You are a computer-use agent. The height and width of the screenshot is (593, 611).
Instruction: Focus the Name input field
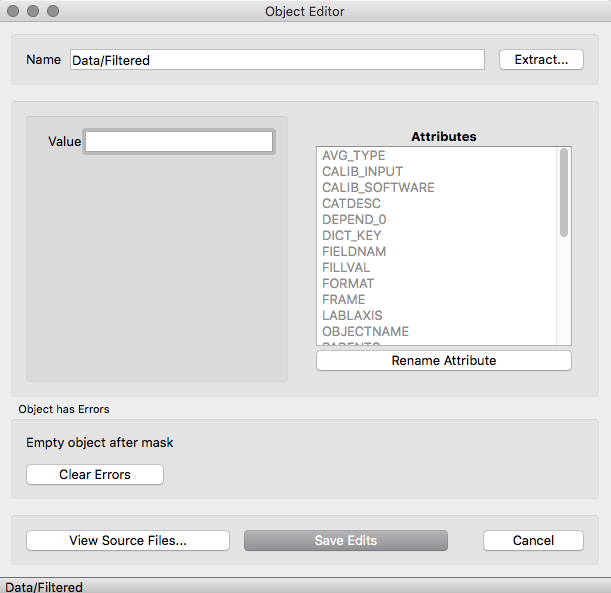277,60
